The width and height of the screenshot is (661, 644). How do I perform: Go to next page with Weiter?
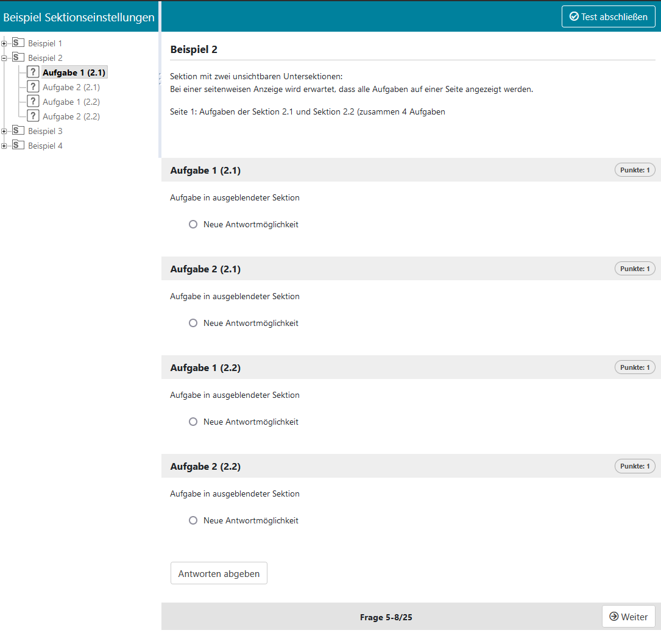(628, 617)
